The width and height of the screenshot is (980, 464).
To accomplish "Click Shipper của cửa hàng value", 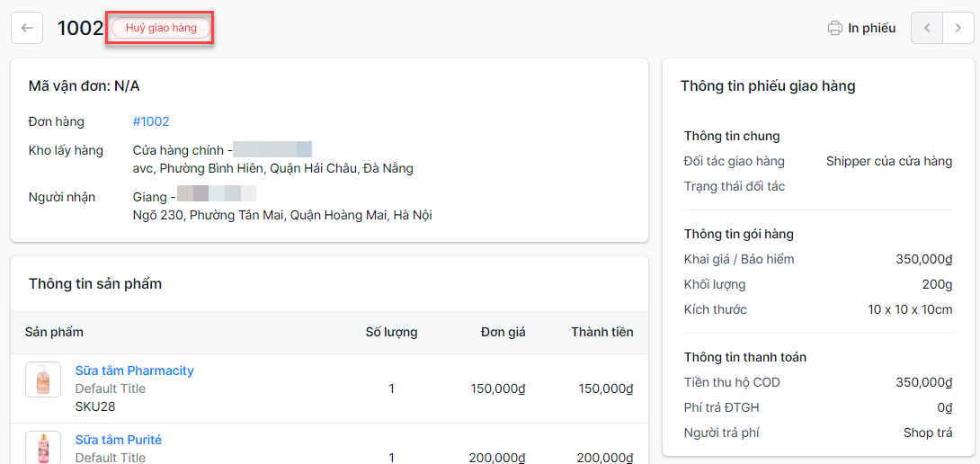I will pyautogui.click(x=888, y=161).
